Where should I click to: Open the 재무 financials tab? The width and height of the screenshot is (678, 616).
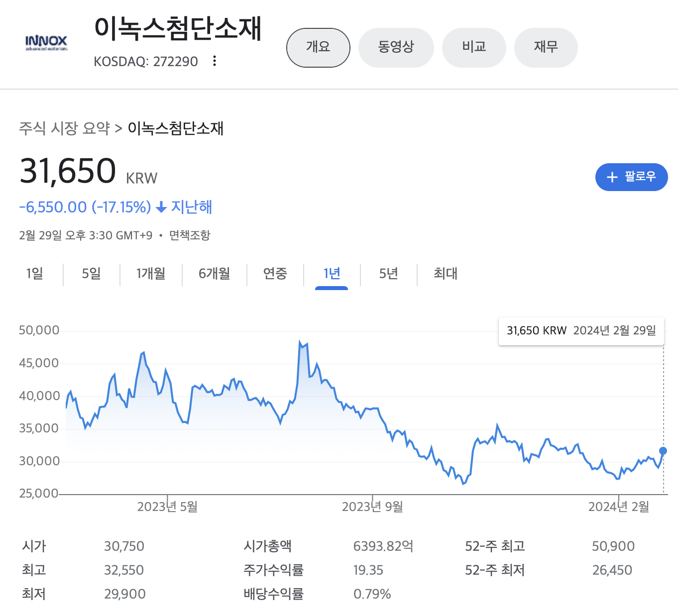pos(546,47)
